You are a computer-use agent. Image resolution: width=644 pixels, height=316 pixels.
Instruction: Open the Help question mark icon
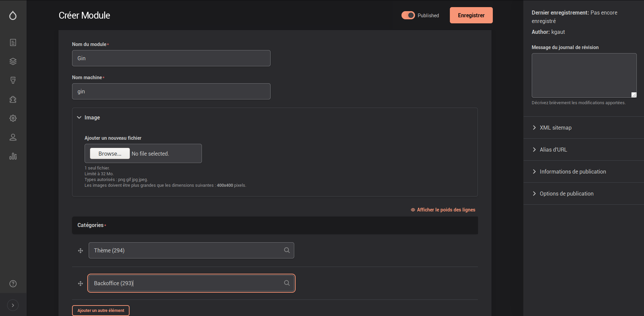[13, 284]
